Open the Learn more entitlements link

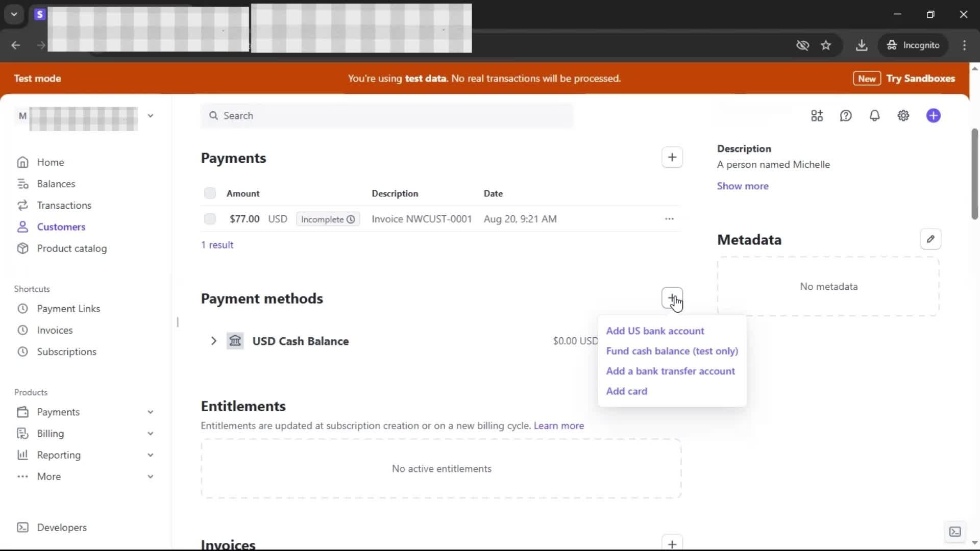pos(558,426)
